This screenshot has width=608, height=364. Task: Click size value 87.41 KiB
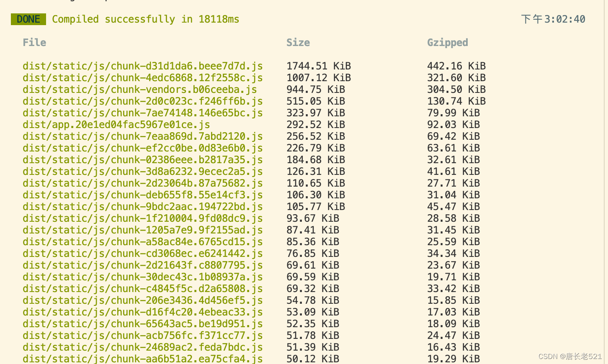coord(313,230)
